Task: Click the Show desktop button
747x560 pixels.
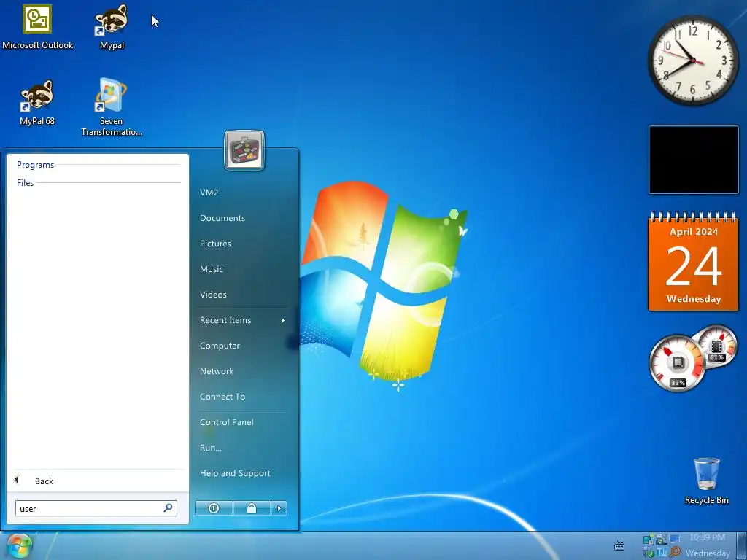Action: point(742,545)
